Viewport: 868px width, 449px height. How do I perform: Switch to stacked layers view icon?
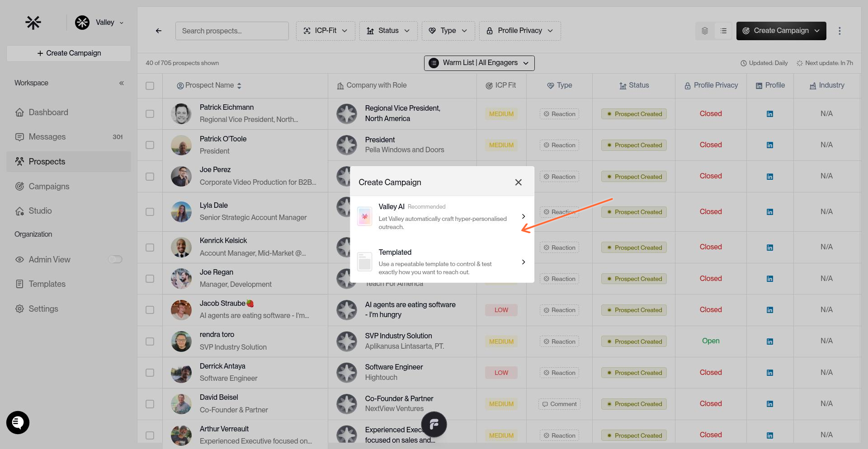(704, 31)
